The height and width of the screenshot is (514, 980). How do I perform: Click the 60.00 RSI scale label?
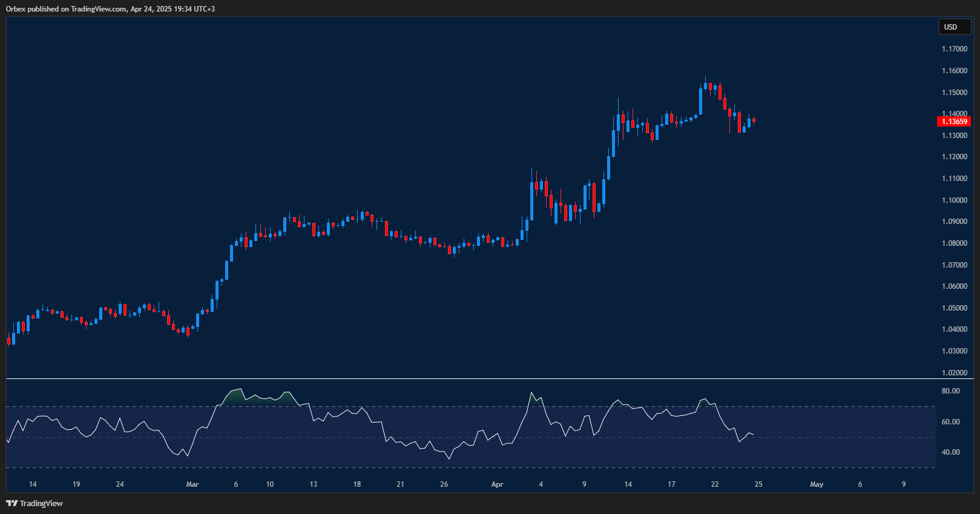click(x=950, y=422)
